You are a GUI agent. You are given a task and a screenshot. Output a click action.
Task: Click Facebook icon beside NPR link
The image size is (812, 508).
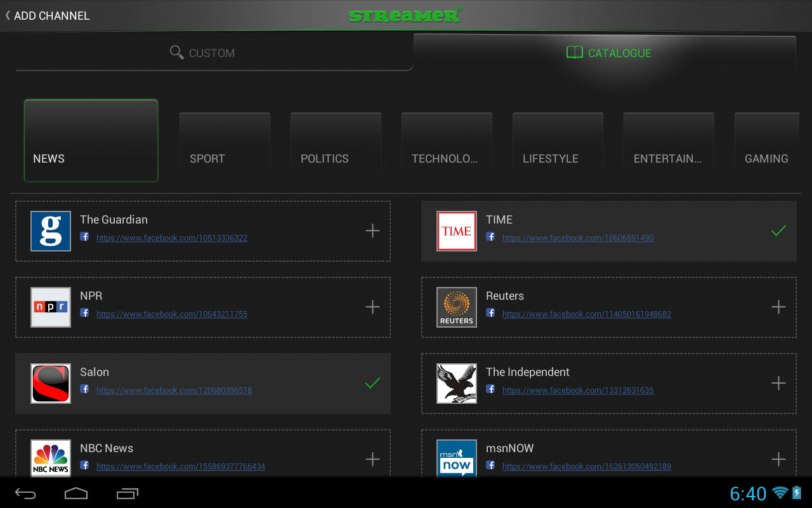click(84, 313)
